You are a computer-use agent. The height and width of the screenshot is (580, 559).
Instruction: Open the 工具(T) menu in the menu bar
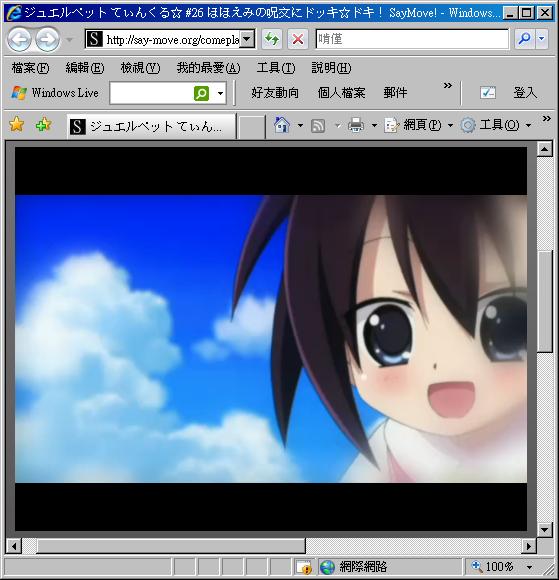(x=276, y=68)
